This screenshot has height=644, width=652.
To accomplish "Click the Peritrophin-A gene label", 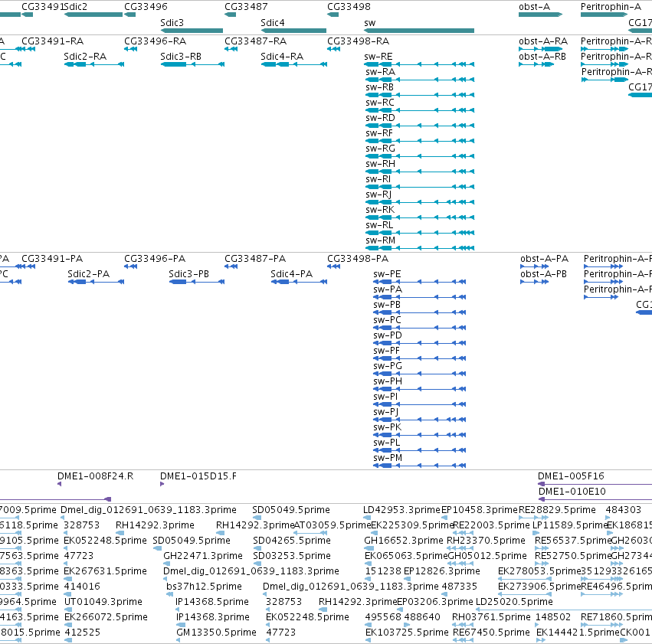I will click(611, 7).
